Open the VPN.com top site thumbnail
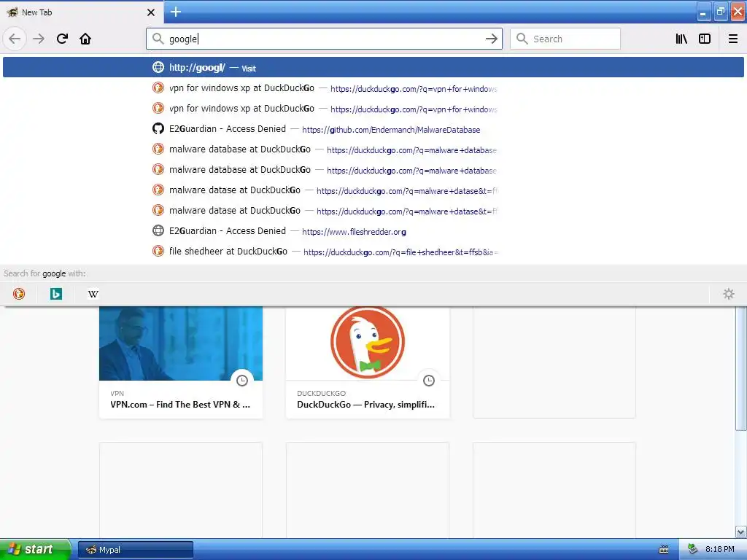Image resolution: width=747 pixels, height=560 pixels. click(x=181, y=343)
